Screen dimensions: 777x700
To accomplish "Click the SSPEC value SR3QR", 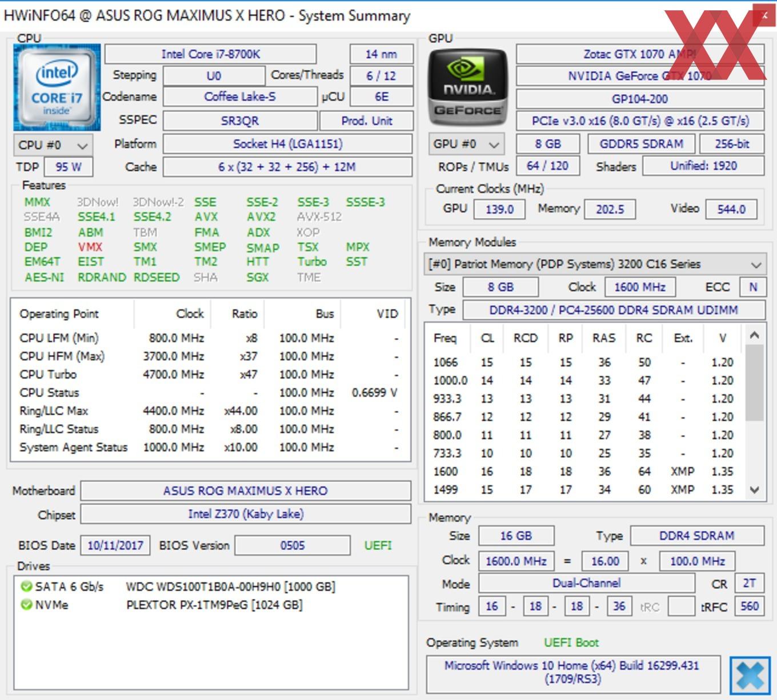I will pyautogui.click(x=240, y=121).
